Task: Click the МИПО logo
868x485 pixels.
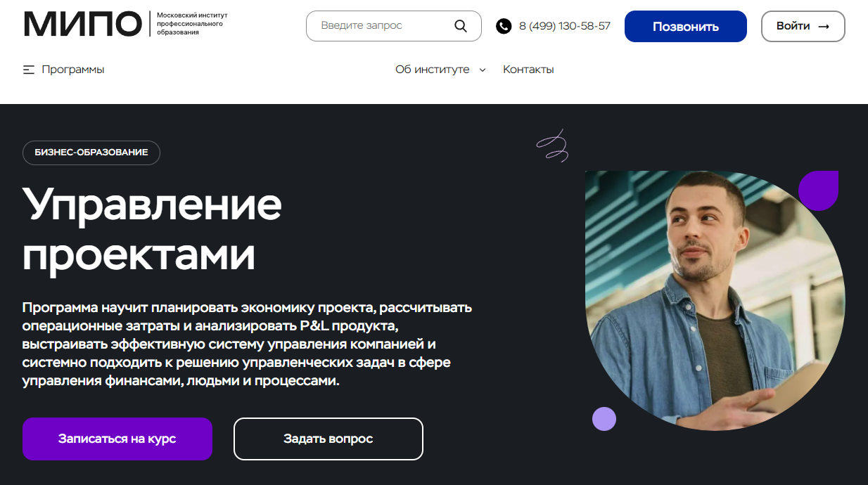Action: pos(82,24)
